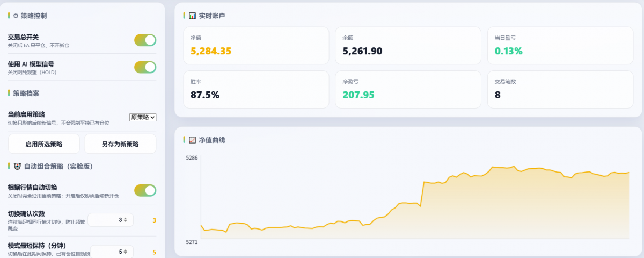Open the 当日盈亏 0.13% card
The height and width of the screenshot is (258, 644).
[560, 45]
